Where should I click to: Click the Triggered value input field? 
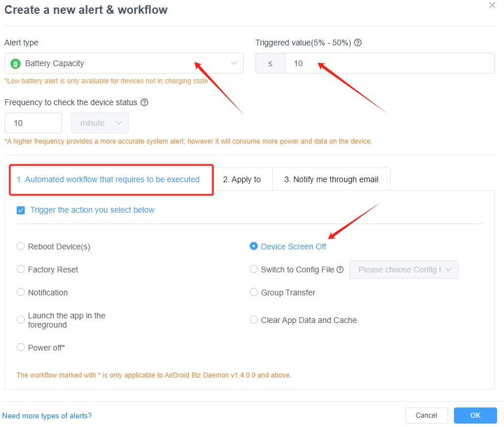pos(389,63)
